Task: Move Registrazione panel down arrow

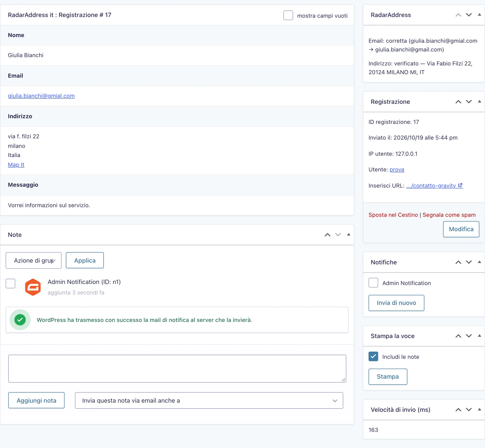Action: click(x=469, y=102)
